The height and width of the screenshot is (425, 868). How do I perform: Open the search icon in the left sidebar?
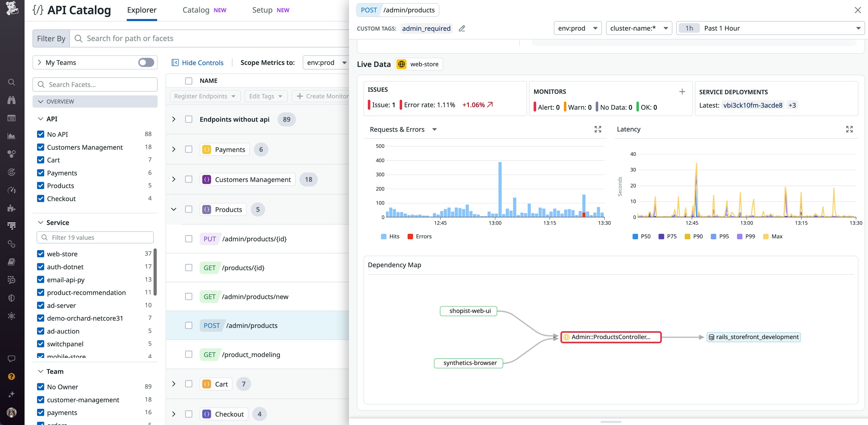click(x=12, y=82)
